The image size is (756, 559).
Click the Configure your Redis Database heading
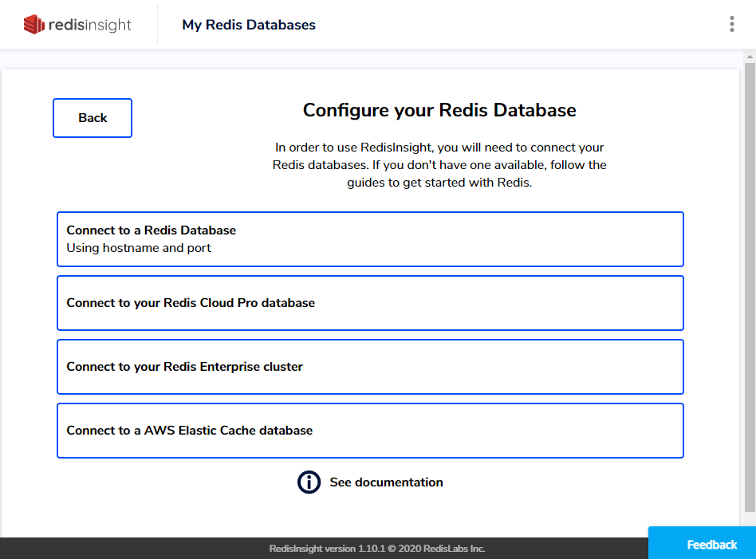(x=439, y=111)
